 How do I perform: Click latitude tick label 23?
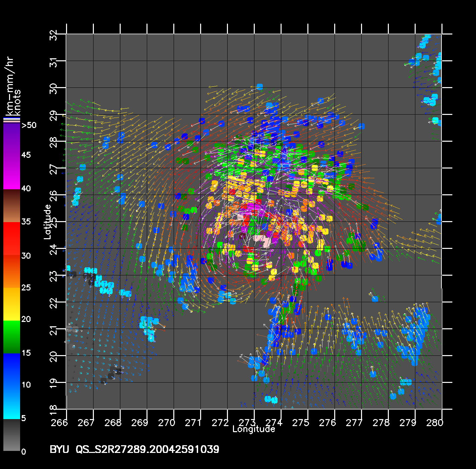(54, 276)
